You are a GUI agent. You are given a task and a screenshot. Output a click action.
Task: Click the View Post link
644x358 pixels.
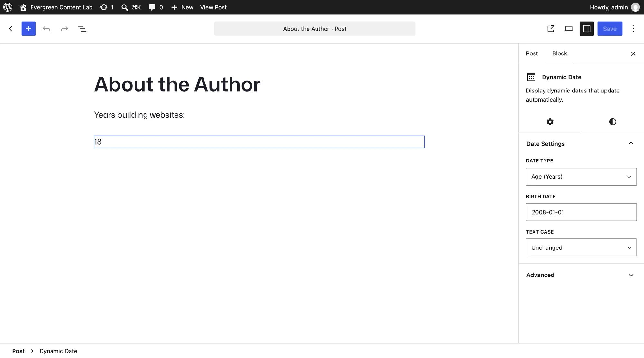click(x=213, y=7)
